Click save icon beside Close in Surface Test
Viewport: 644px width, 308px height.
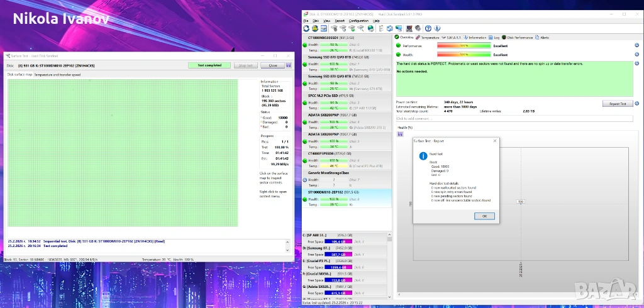[289, 65]
